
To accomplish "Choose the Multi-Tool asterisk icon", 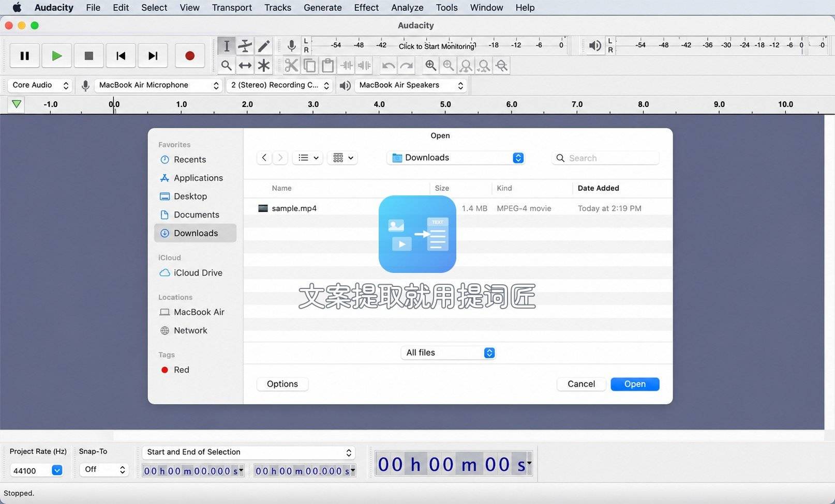I will pyautogui.click(x=264, y=66).
